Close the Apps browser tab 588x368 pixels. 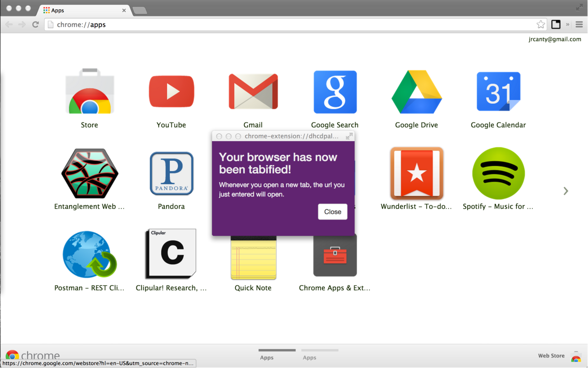[124, 10]
